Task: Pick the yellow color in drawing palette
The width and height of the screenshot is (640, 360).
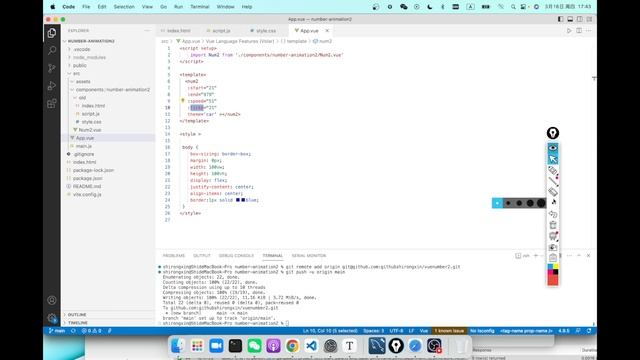Action: [556, 267]
